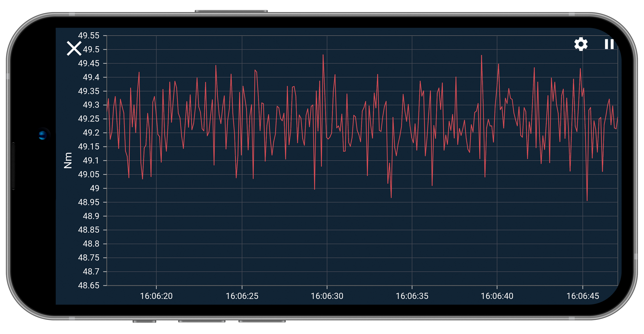Click the 16:06:45 time axis label
Viewport: 644px width, 334px height.
[583, 296]
